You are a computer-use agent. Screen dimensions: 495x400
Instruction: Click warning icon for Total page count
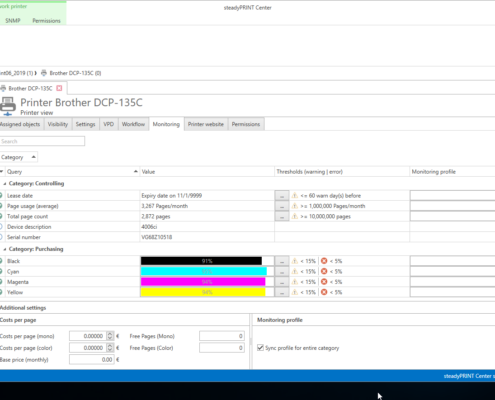[295, 216]
